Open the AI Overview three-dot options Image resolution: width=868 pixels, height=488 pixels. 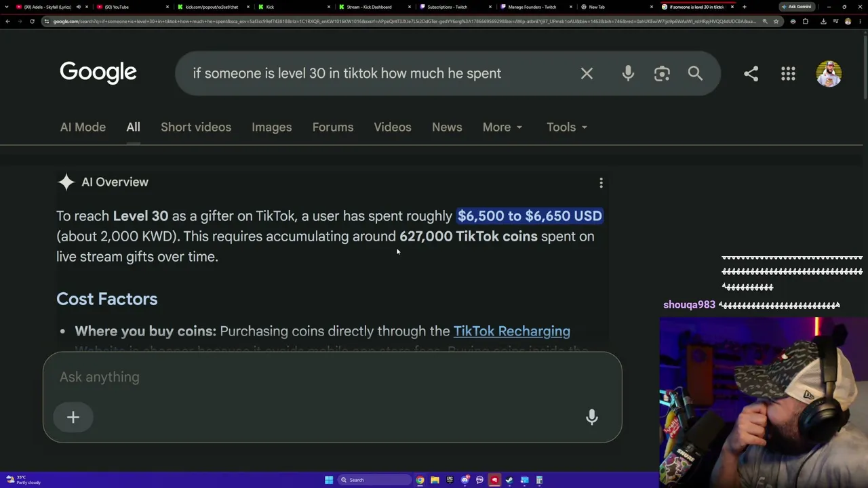(x=601, y=183)
